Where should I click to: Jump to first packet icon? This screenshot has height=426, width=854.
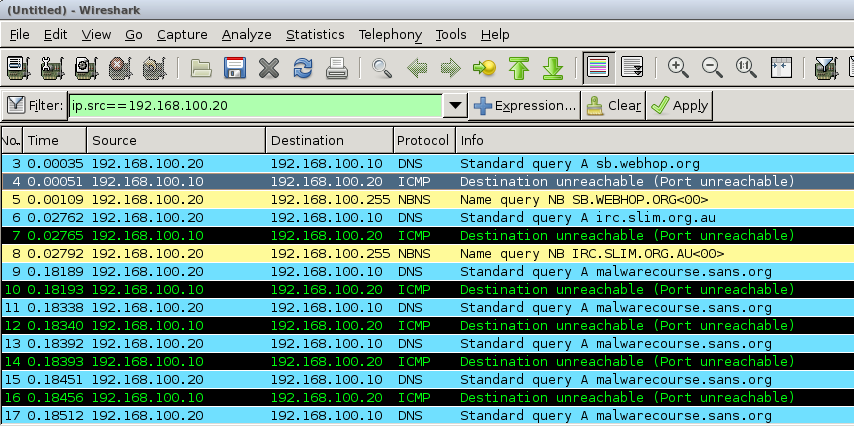coord(519,68)
